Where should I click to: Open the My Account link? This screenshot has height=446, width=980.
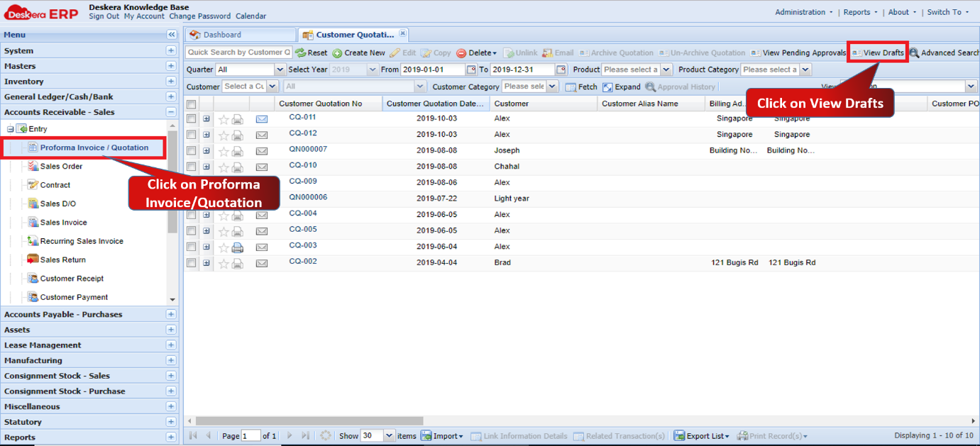point(144,16)
